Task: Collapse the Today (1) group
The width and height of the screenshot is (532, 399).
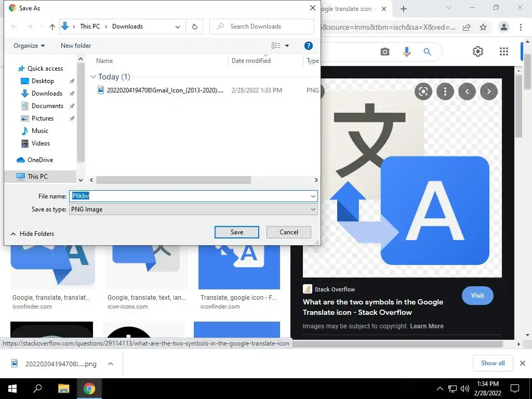Action: tap(93, 77)
